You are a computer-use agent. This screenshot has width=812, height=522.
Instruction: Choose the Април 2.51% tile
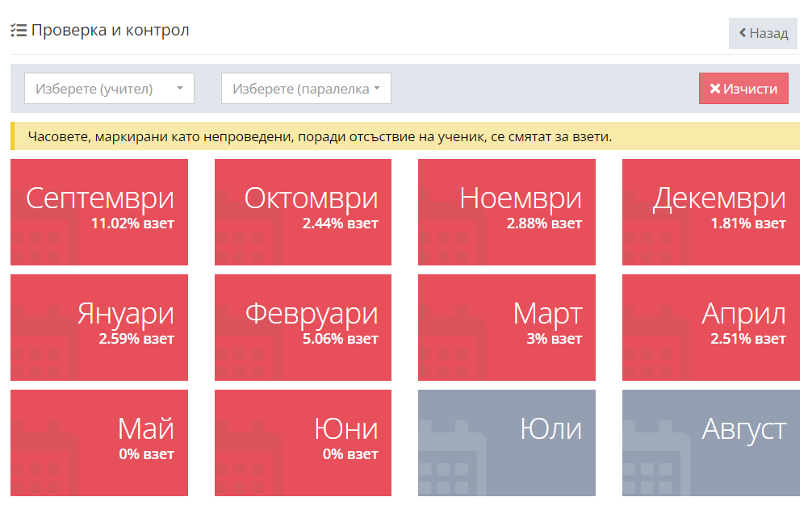point(710,328)
